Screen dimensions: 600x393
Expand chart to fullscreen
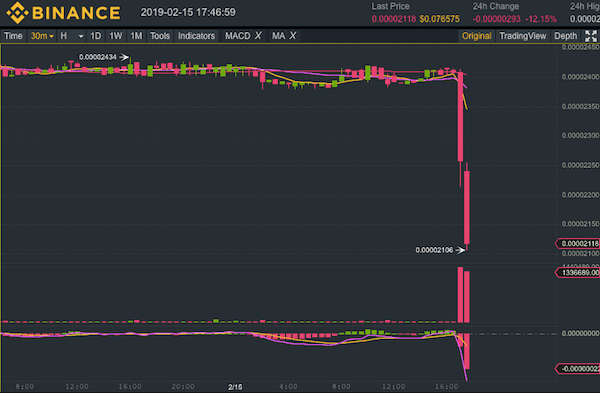590,36
